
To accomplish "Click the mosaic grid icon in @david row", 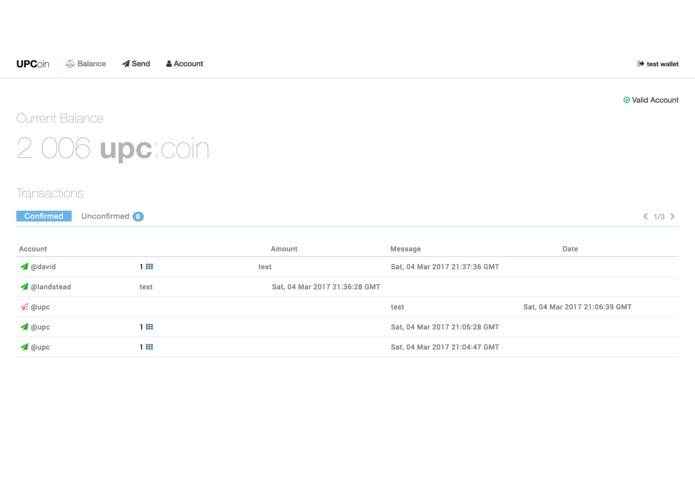I will click(149, 267).
